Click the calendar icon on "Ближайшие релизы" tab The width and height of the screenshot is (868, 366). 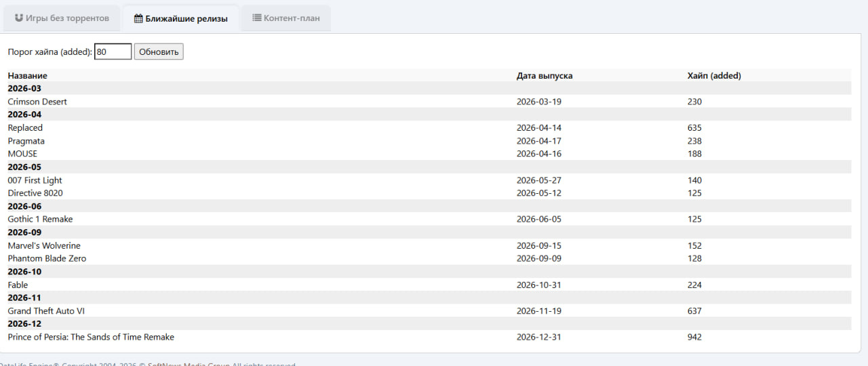tap(138, 18)
